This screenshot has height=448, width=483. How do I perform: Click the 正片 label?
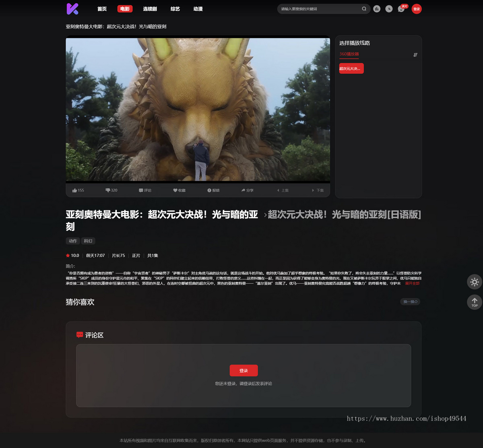(x=136, y=256)
